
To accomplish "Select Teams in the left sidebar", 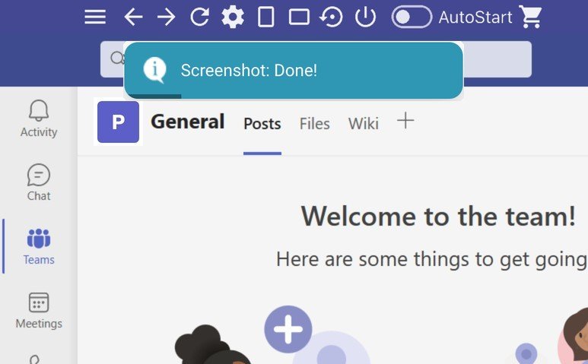I will [x=39, y=246].
